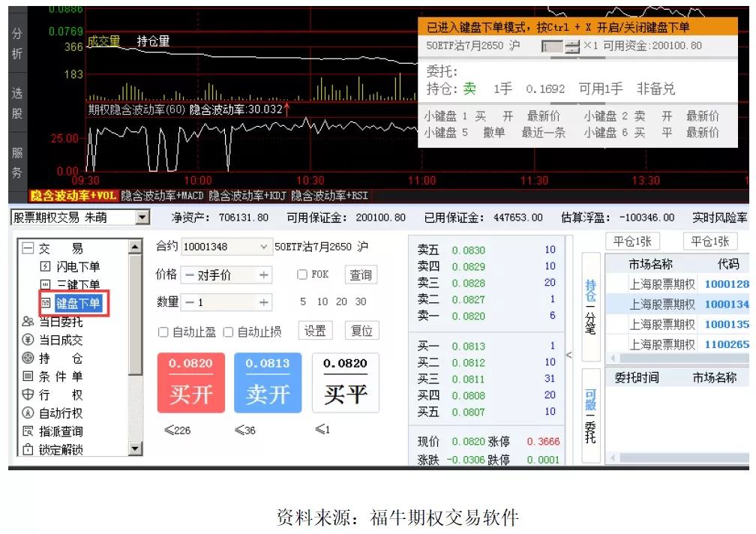Set quantity shortcut to 30
The width and height of the screenshot is (756, 534).
[x=361, y=301]
